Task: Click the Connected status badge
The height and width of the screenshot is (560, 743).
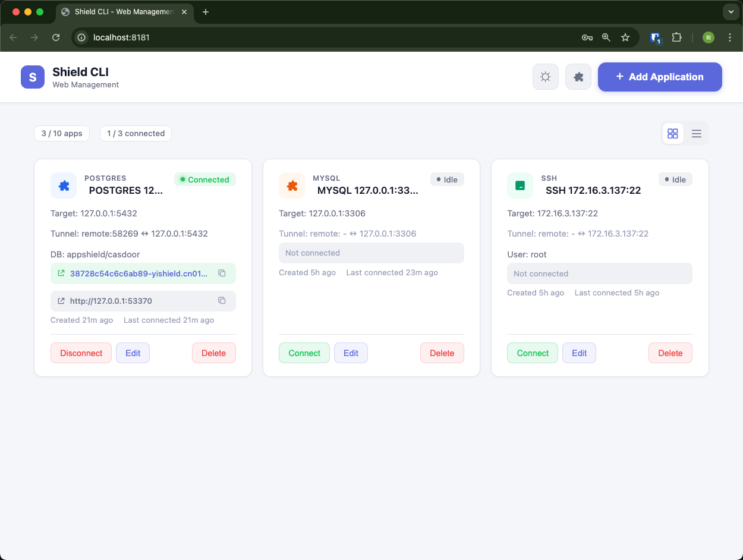Action: pos(205,180)
